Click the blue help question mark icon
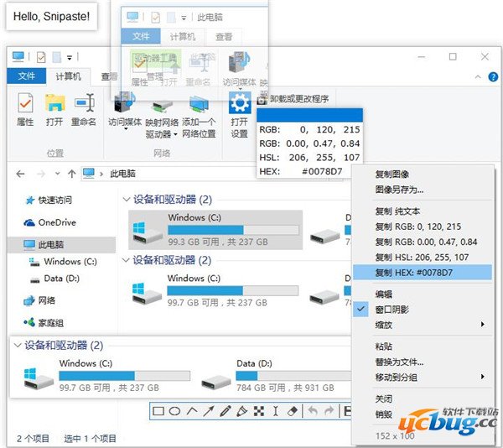 point(493,76)
